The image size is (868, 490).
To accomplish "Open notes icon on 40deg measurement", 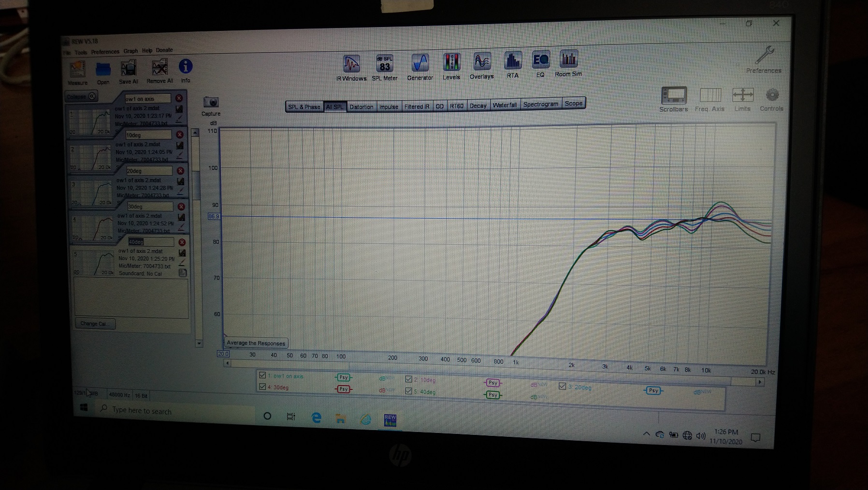I will coord(183,273).
